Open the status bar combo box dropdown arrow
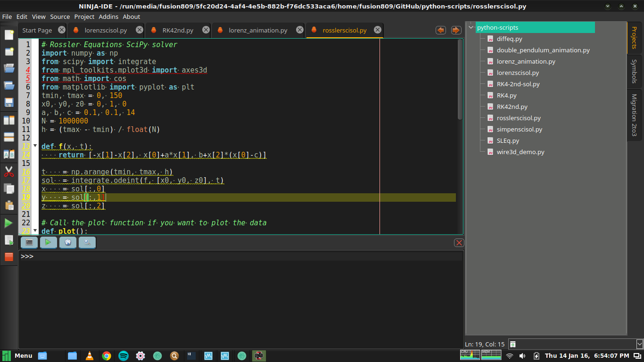 [x=639, y=344]
